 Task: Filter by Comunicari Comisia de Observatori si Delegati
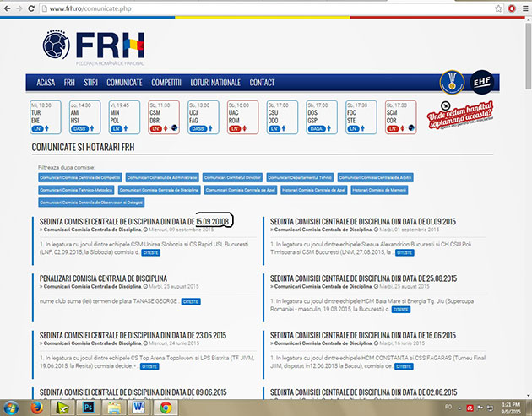(91, 203)
